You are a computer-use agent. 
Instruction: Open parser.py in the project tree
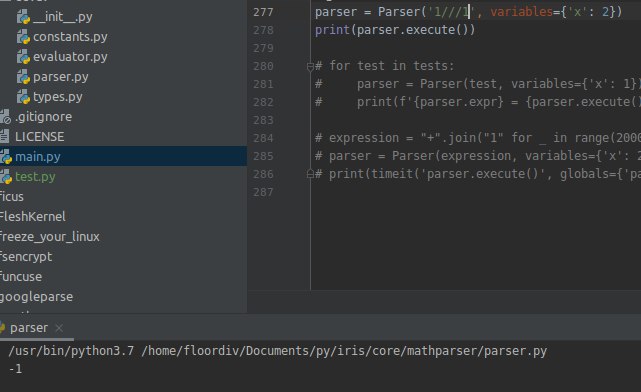61,77
